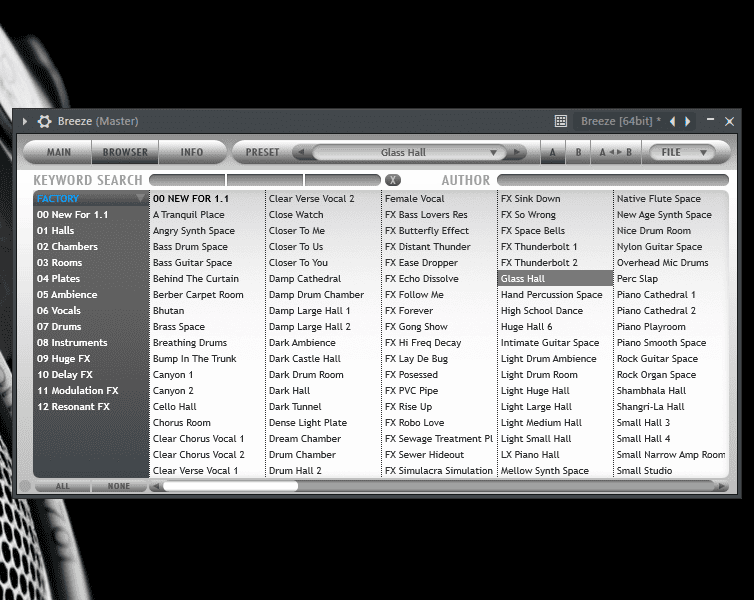
Task: Load preset Piano Cathedral 2
Action: pos(656,311)
